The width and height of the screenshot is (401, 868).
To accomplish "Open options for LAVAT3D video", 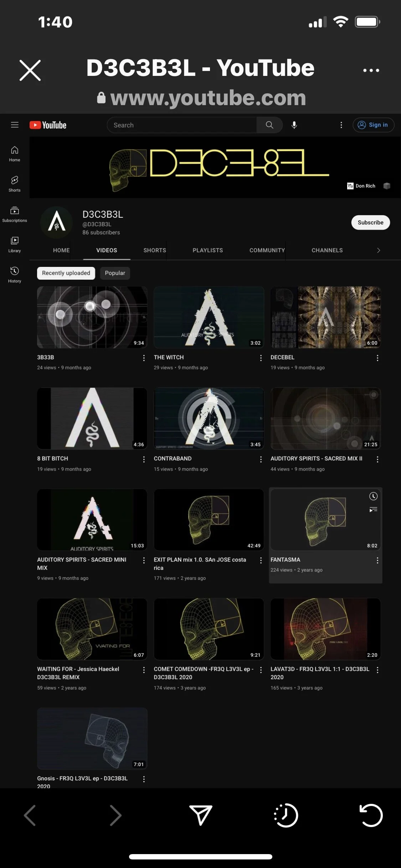I will coord(377,670).
